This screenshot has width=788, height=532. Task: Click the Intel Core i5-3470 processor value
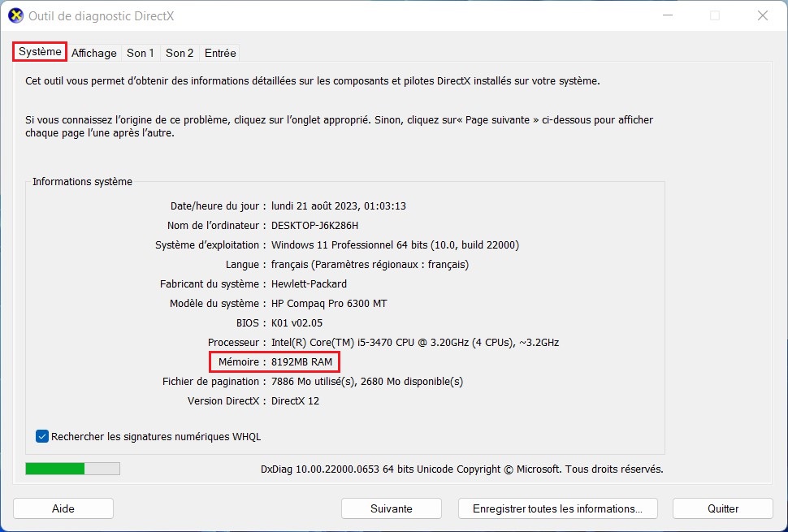click(x=415, y=343)
